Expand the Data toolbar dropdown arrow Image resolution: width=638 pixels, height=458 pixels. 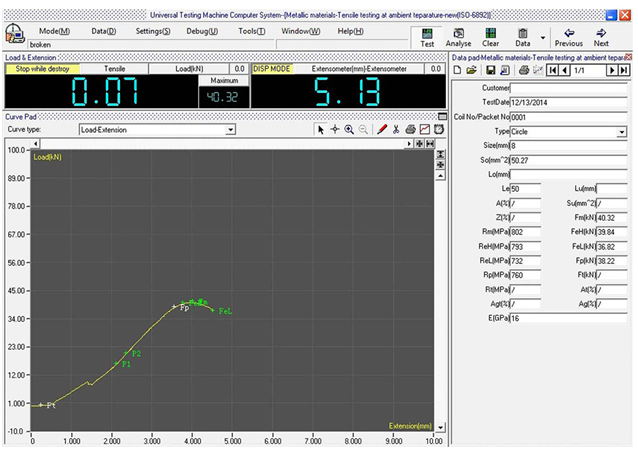click(x=542, y=38)
